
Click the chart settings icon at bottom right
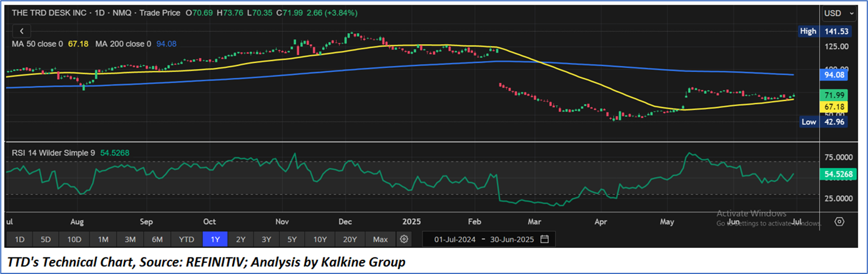click(x=839, y=222)
